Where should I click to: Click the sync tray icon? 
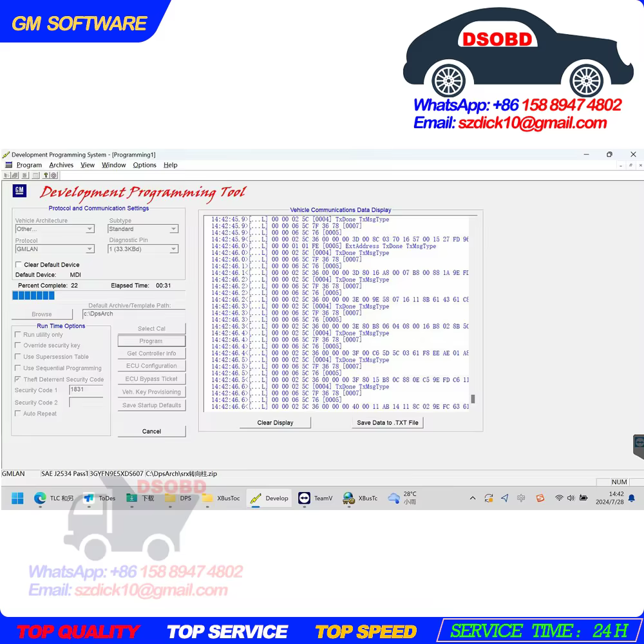pyautogui.click(x=489, y=498)
